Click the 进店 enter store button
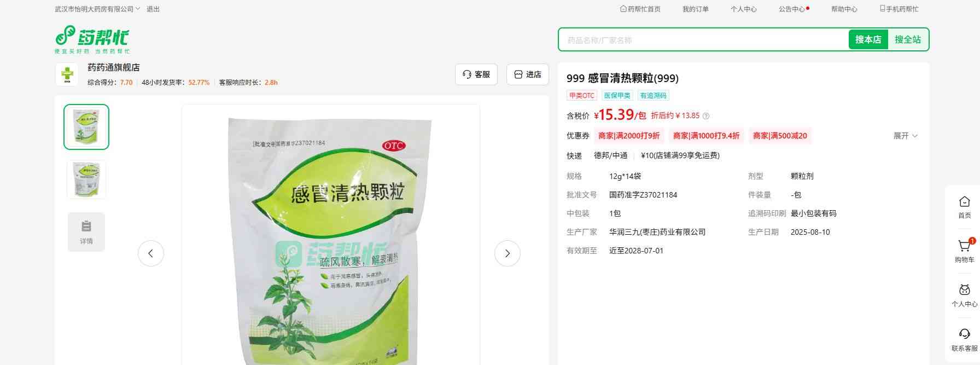The height and width of the screenshot is (365, 980). point(528,74)
